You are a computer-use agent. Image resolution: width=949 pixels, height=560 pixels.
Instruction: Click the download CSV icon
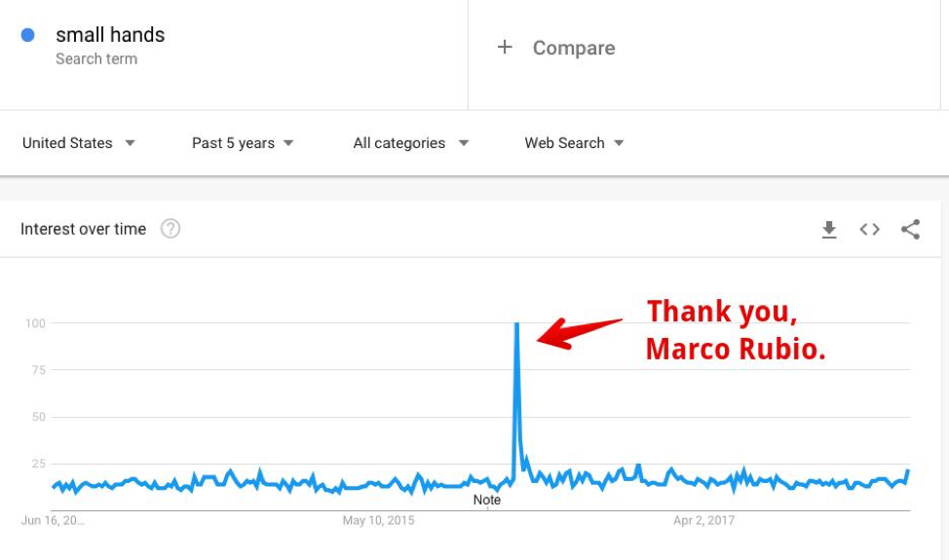(829, 230)
